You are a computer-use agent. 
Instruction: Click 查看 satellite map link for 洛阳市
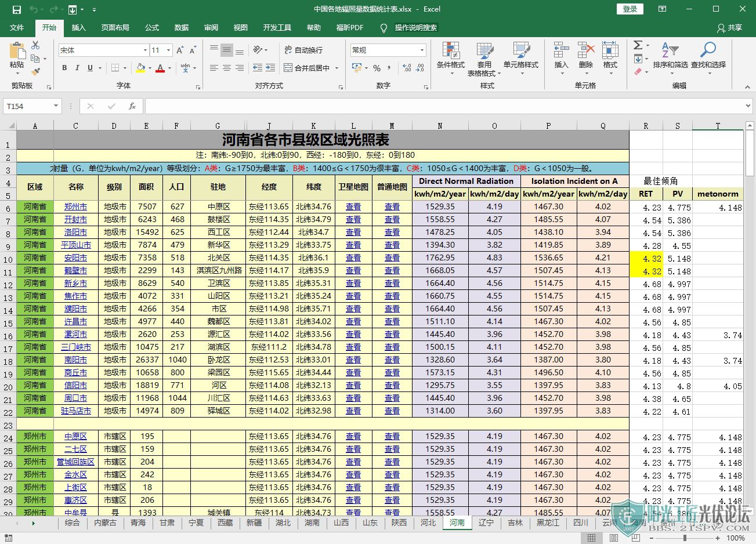coord(353,232)
